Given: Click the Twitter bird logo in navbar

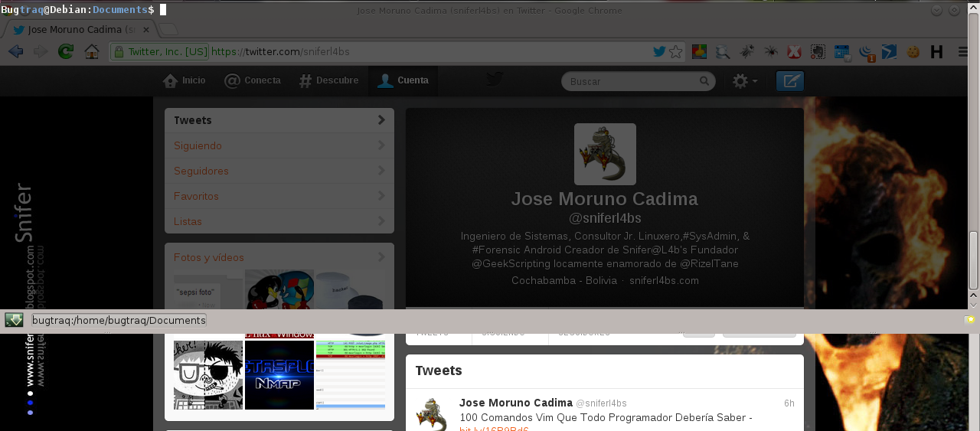Looking at the screenshot, I should (x=495, y=80).
